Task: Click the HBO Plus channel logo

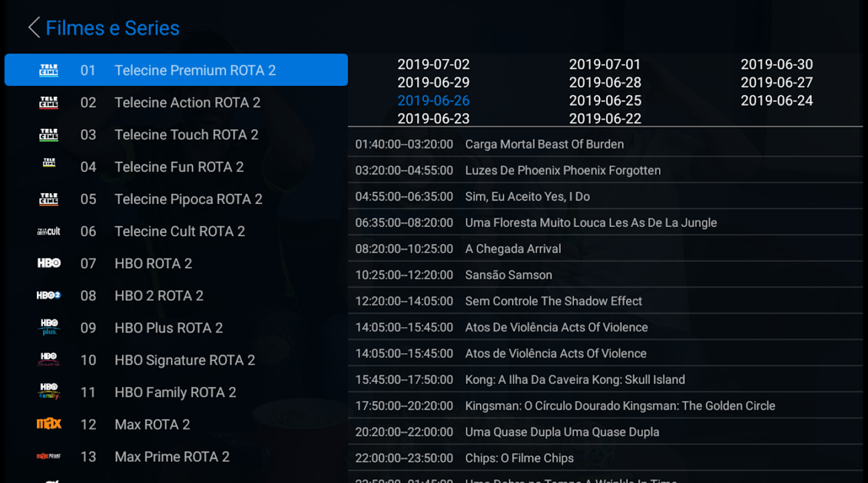Action: (49, 327)
